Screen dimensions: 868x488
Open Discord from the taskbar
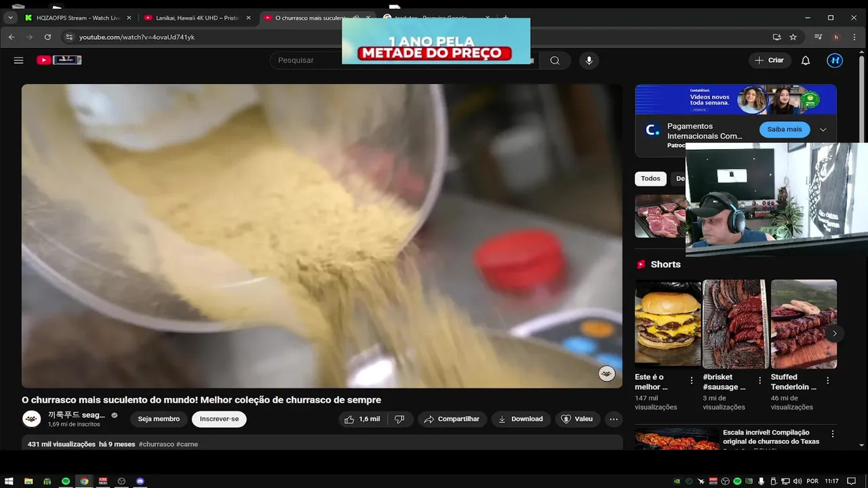(140, 481)
